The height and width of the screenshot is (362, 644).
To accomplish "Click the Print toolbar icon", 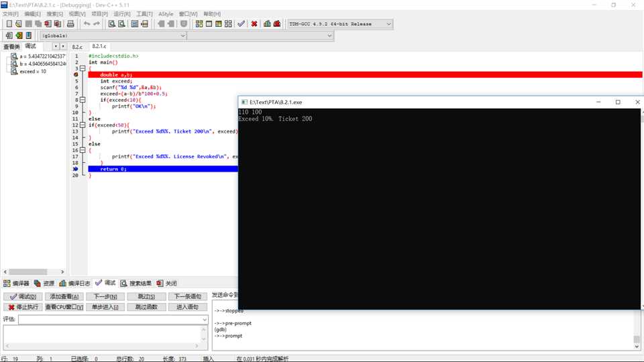I will (70, 24).
